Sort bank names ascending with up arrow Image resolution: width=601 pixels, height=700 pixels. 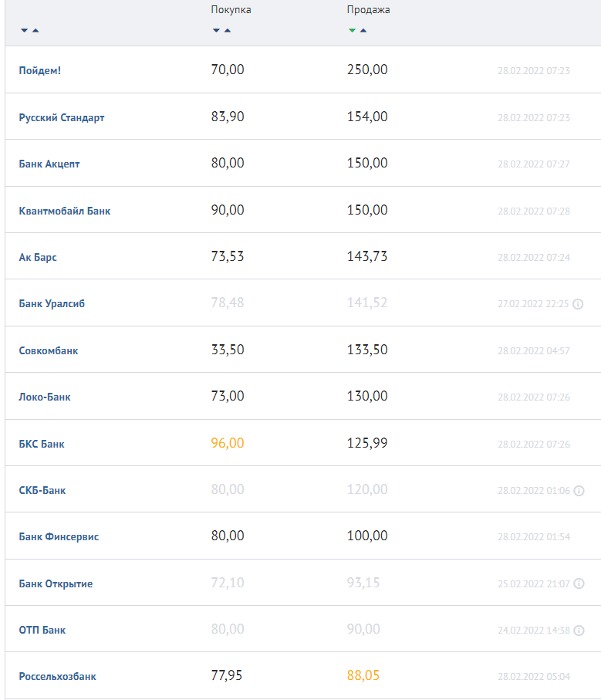(x=35, y=30)
